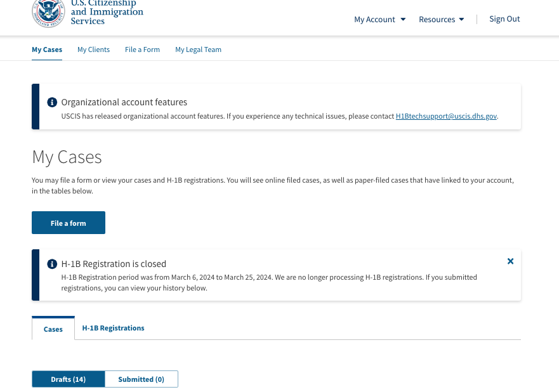Image resolution: width=559 pixels, height=392 pixels.
Task: Click the H1Btechsupport email link
Action: click(446, 116)
